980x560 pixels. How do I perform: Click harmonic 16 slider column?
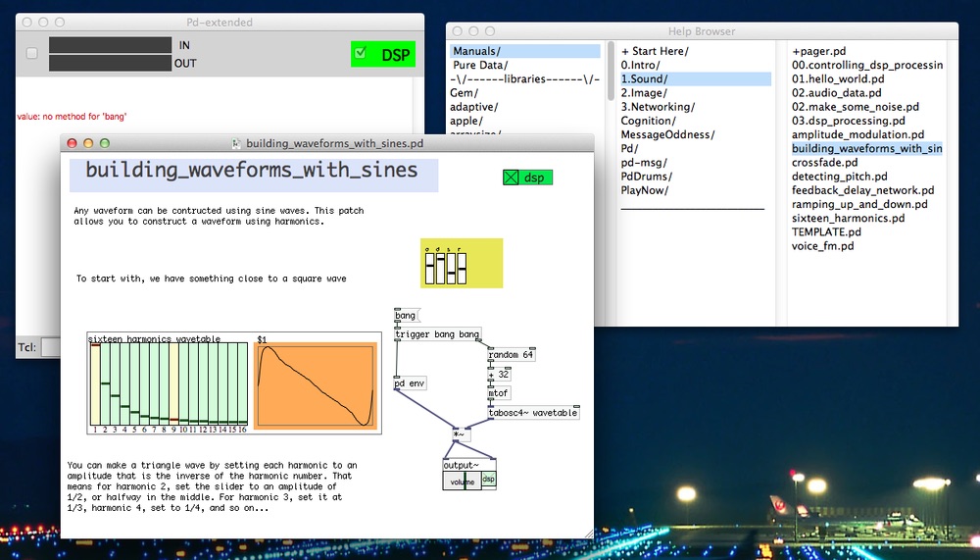click(242, 384)
